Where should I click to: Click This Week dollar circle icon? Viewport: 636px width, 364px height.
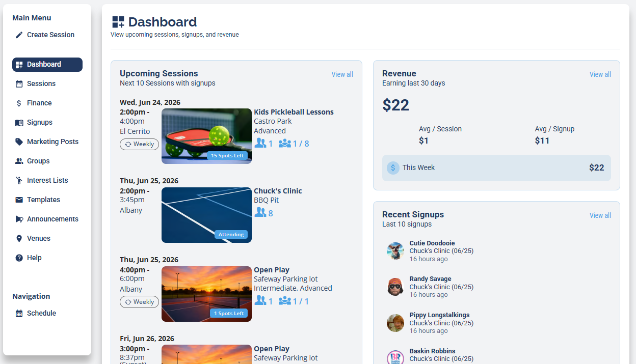coord(393,168)
